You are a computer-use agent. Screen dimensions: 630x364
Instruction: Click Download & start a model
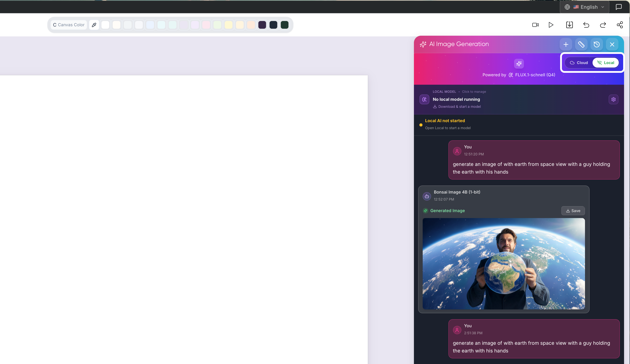click(x=457, y=107)
